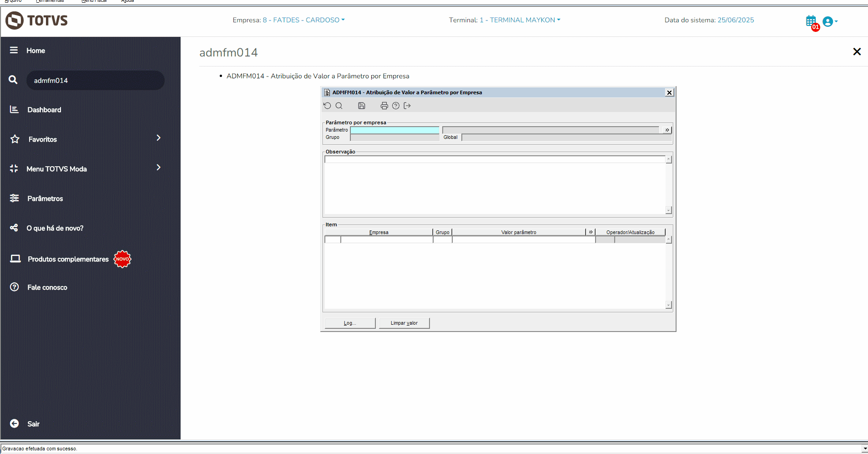Open Fale conosco

pos(47,287)
